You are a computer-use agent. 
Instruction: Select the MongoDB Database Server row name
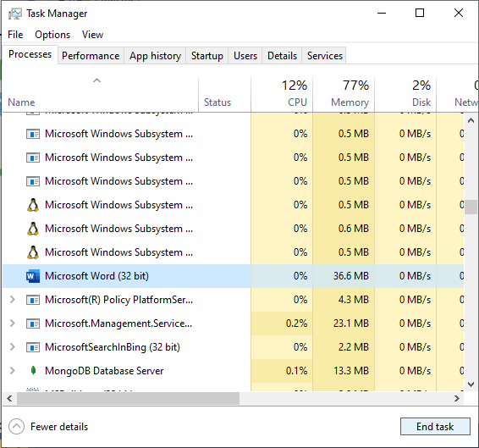tap(104, 371)
